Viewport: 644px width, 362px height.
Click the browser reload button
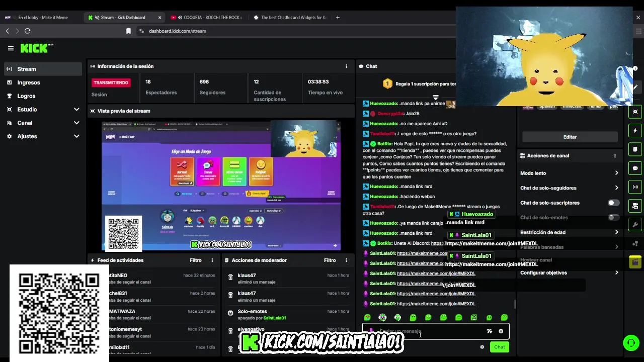27,31
